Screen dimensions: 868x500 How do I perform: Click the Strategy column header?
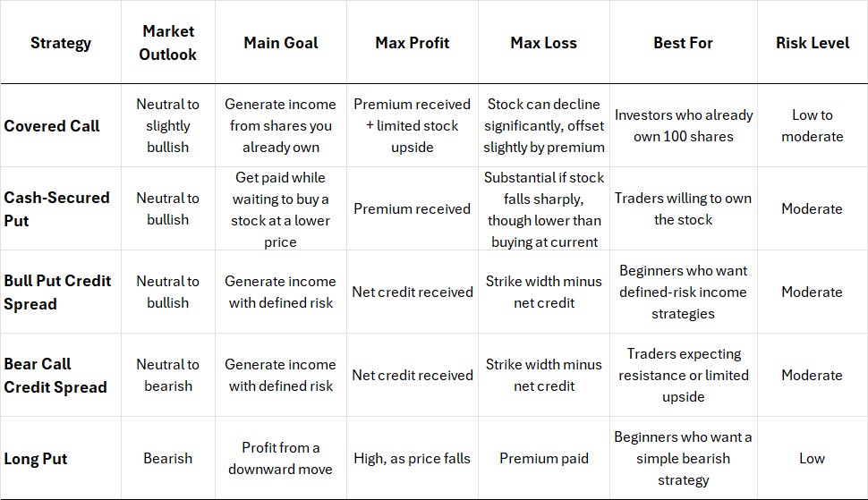click(x=61, y=43)
